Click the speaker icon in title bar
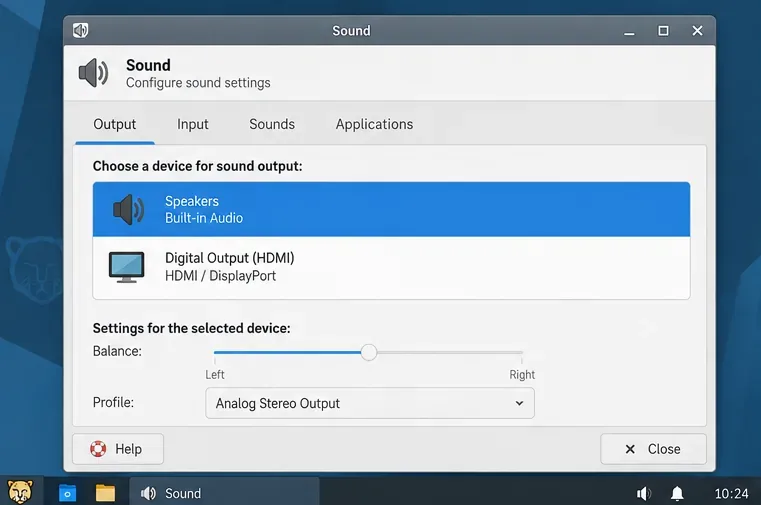Image resolution: width=761 pixels, height=505 pixels. click(81, 31)
